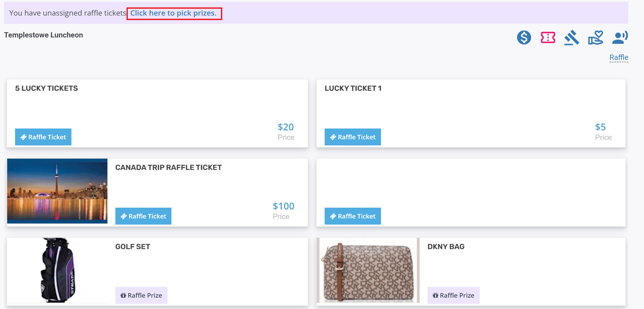Select the pink raffle ticket icon
644x309 pixels.
pos(548,38)
